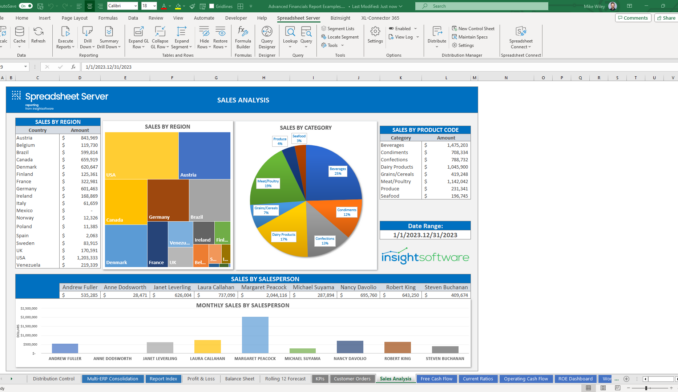The image size is (678, 392).
Task: Click the Query icon beside Lookup
Action: pos(306,32)
